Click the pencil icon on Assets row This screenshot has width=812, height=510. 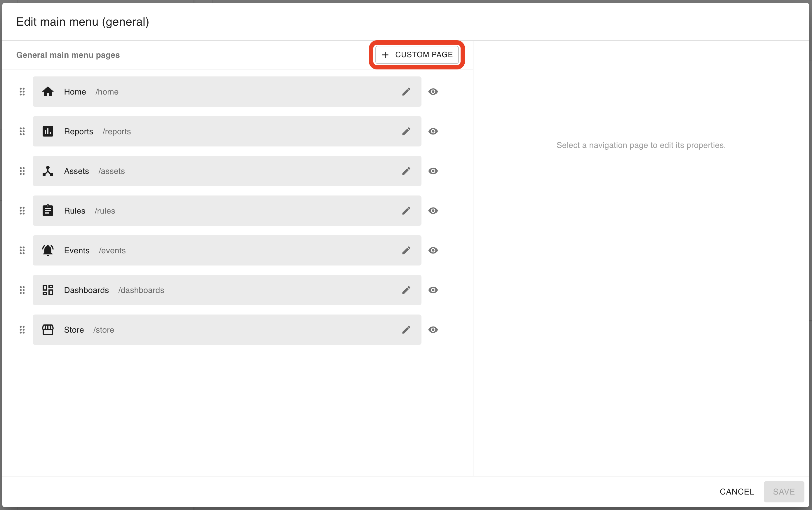tap(406, 171)
